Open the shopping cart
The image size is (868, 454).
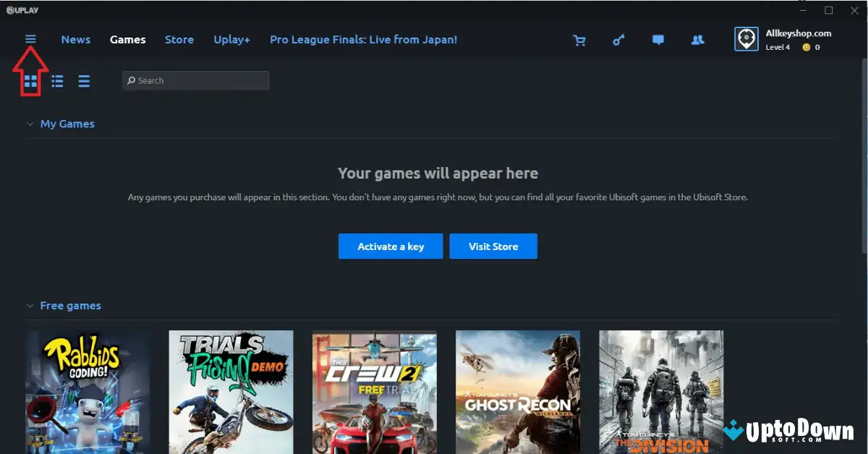pos(579,40)
